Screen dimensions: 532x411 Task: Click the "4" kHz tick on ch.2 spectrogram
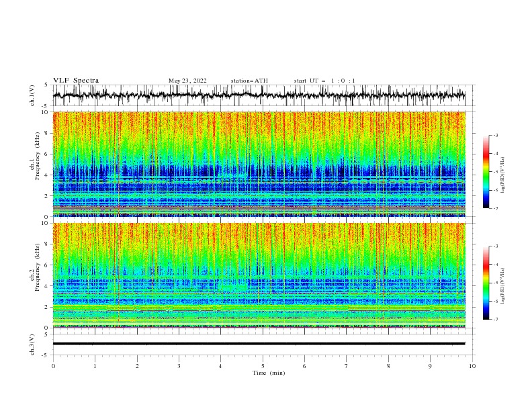click(x=47, y=286)
